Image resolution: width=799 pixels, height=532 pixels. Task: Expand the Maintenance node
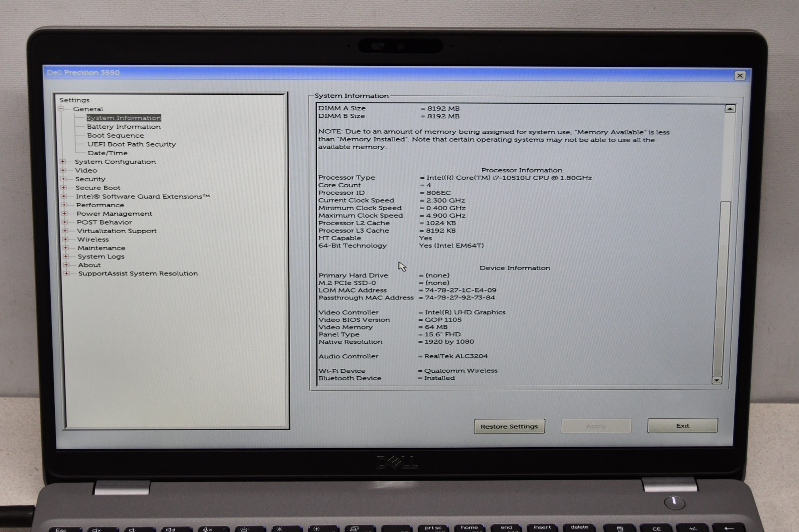coord(65,248)
